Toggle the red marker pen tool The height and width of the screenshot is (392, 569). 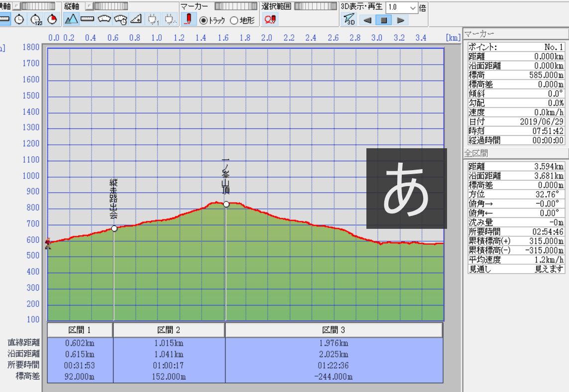pos(188,19)
